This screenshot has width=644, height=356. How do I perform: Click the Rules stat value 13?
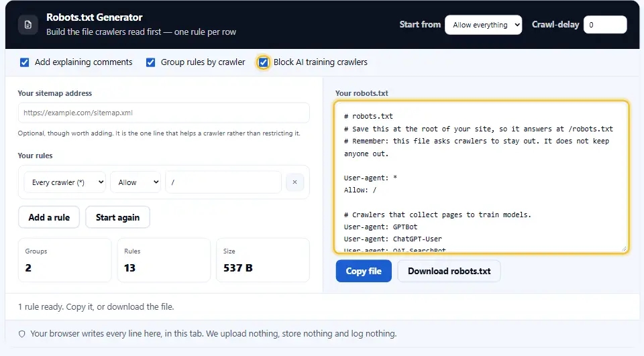click(x=129, y=268)
